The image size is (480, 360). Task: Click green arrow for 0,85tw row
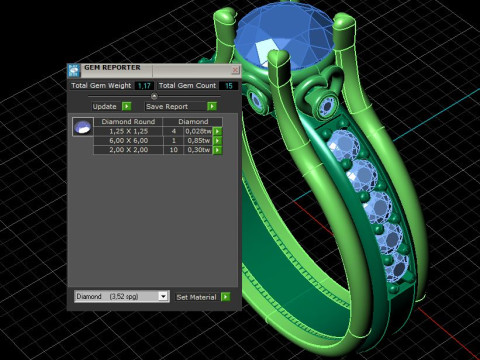click(x=217, y=141)
